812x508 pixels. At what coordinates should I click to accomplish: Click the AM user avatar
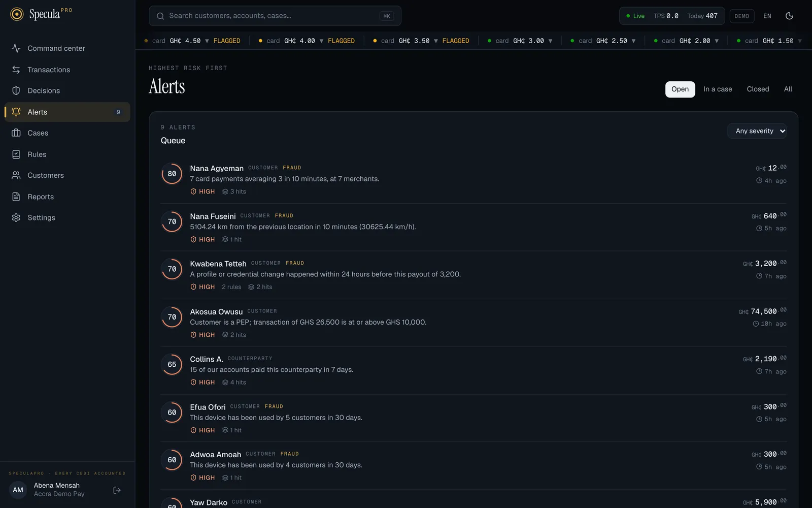pos(18,490)
